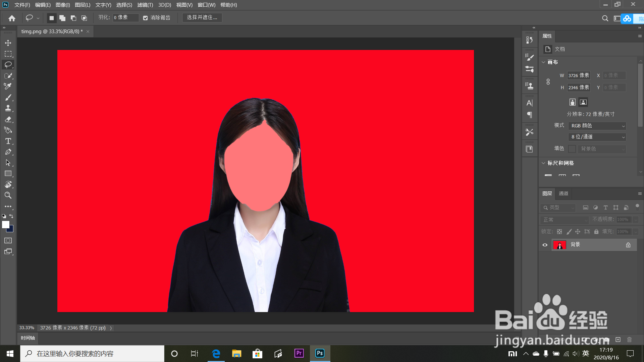Select the Zoom tool
This screenshot has width=644, height=362.
[x=8, y=195]
